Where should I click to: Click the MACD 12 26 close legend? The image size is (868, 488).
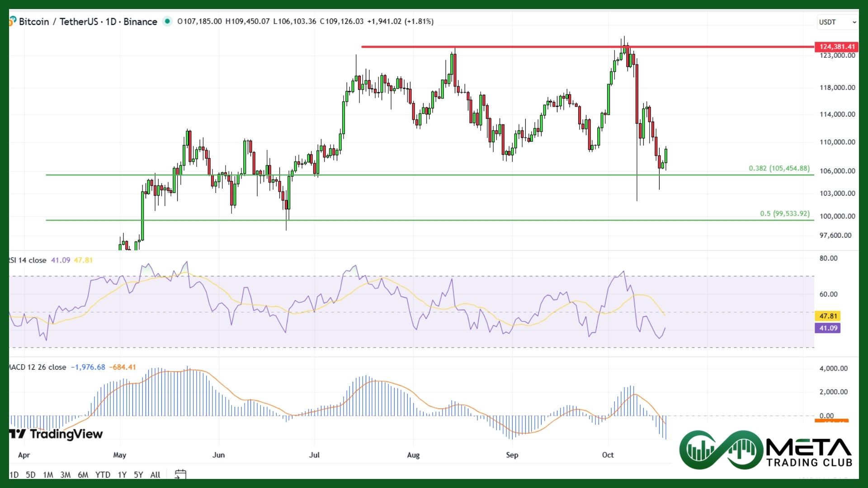point(38,367)
